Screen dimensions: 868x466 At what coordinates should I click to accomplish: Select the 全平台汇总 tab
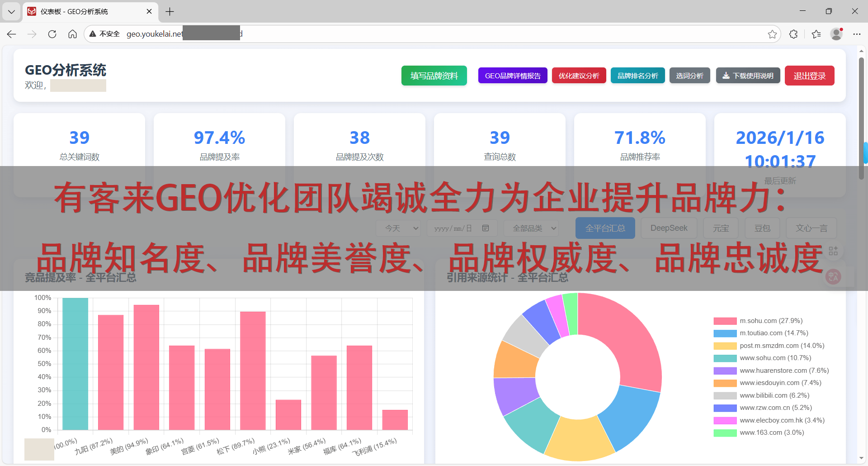(x=605, y=228)
